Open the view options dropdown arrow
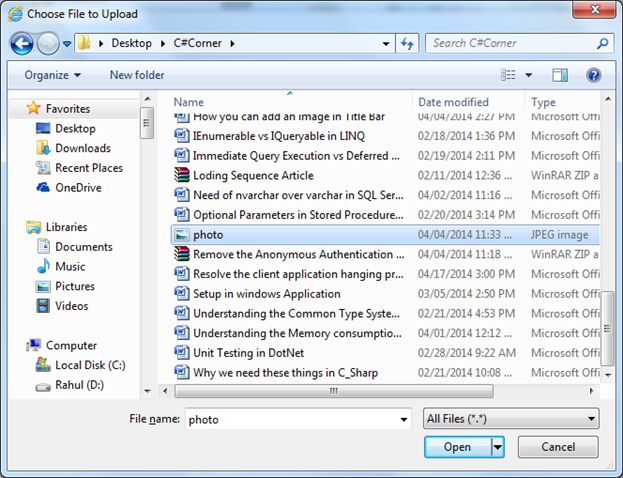 pyautogui.click(x=529, y=75)
